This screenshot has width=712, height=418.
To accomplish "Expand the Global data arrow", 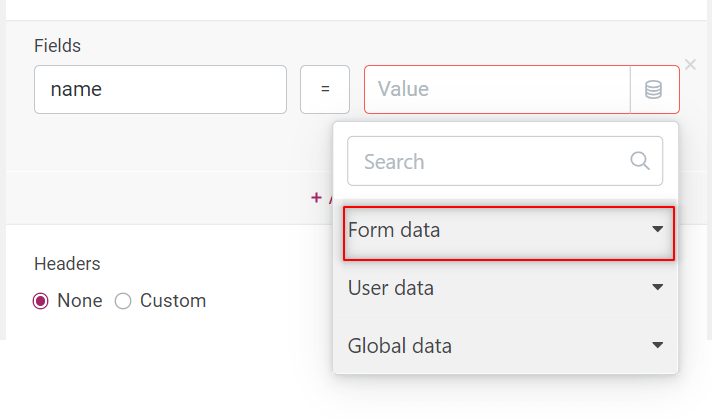I will pyautogui.click(x=657, y=346).
